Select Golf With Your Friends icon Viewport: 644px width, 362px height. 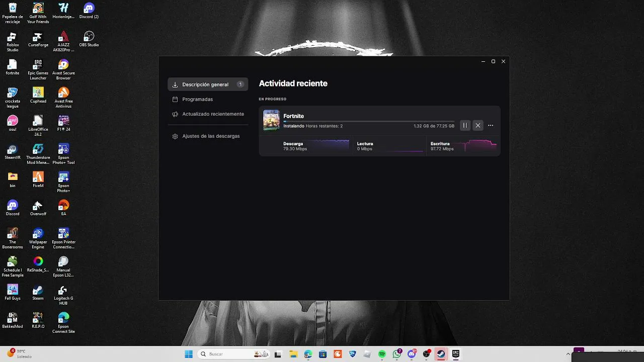[x=38, y=14]
